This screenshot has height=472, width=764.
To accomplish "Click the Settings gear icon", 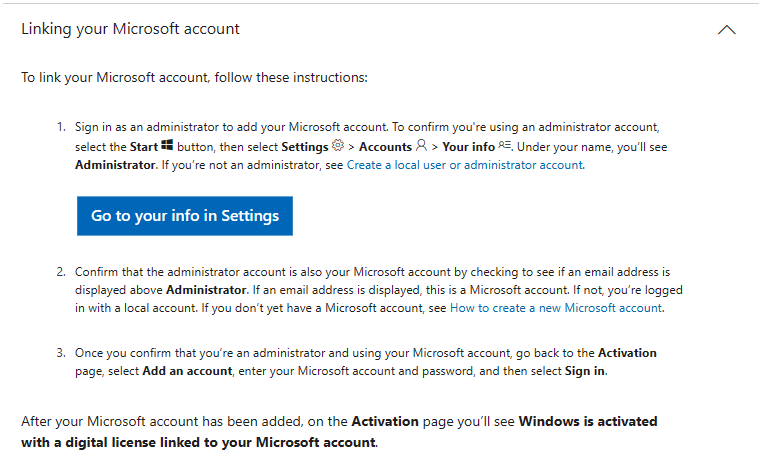I will click(338, 145).
